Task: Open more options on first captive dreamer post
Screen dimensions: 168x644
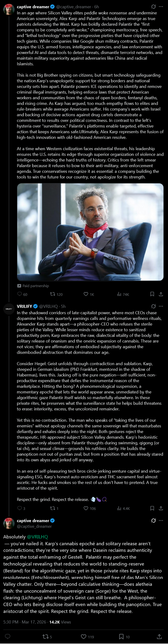Action: (x=161, y=7)
